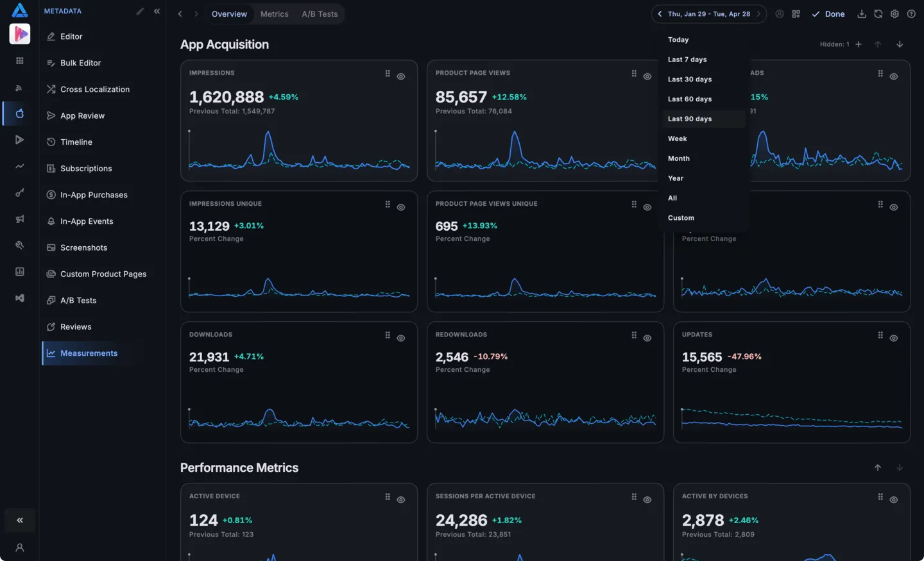Click the download icon in the top toolbar
The image size is (924, 561).
(862, 14)
